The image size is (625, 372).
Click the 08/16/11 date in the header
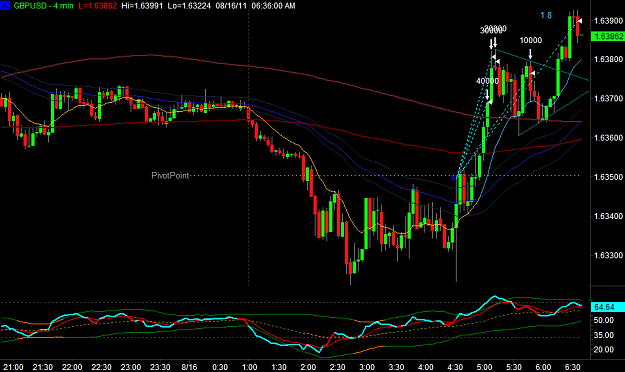231,6
